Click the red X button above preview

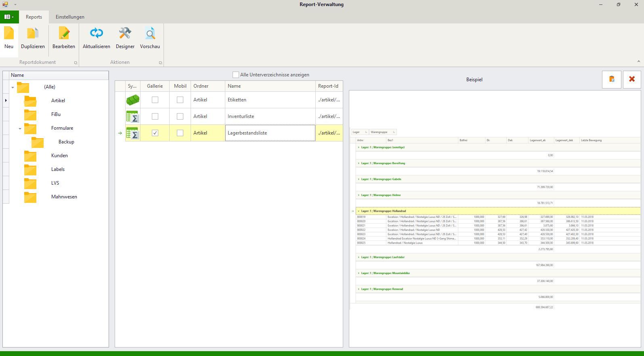point(632,79)
